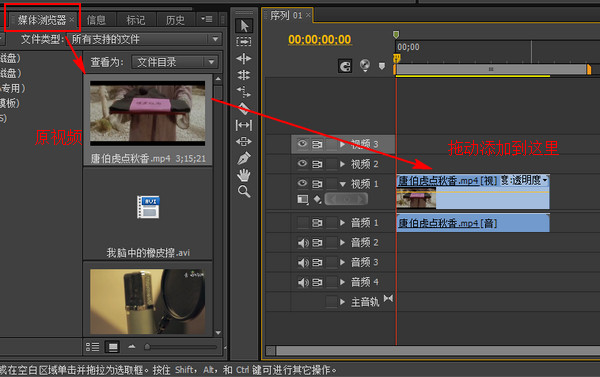
Task: Choose the Rolling Edit tool
Action: pyautogui.click(x=244, y=75)
